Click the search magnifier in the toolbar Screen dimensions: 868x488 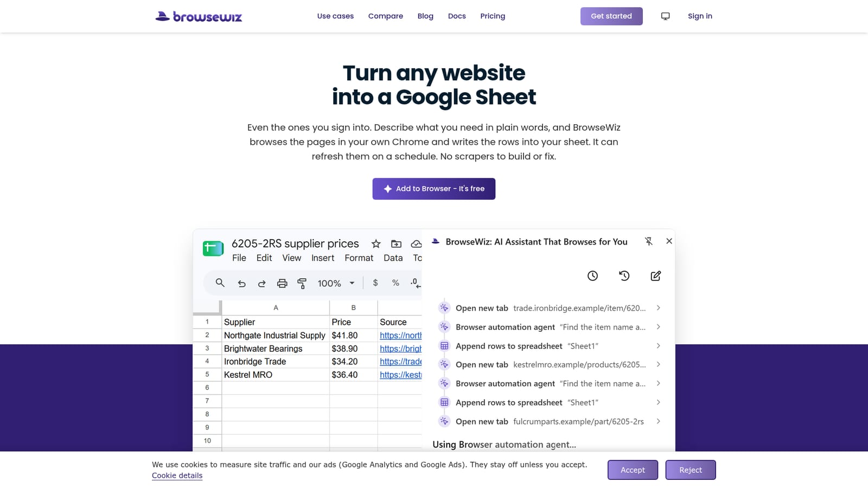click(x=220, y=283)
